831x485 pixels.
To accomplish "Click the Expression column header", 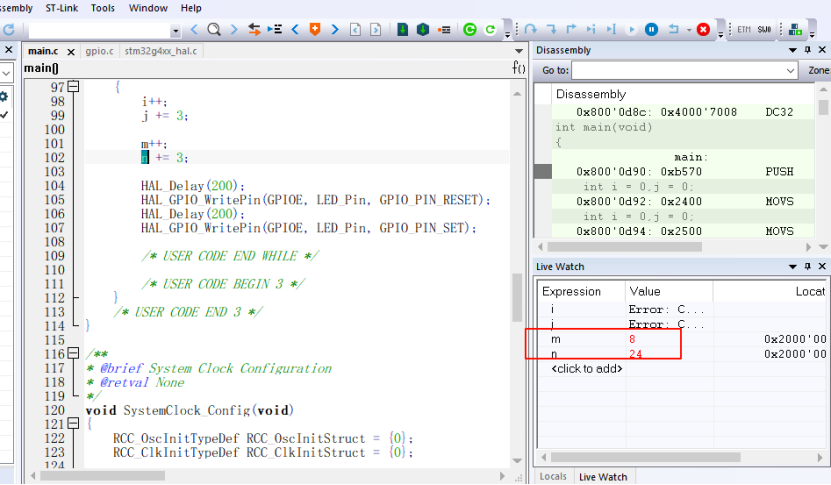I will click(x=581, y=292).
